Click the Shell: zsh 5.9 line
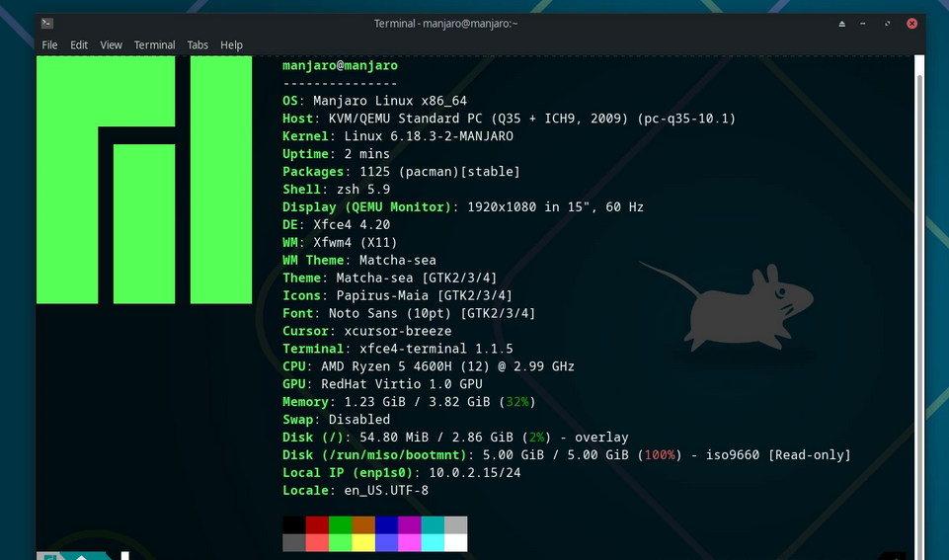Screen dimensions: 949x560 coord(336,189)
